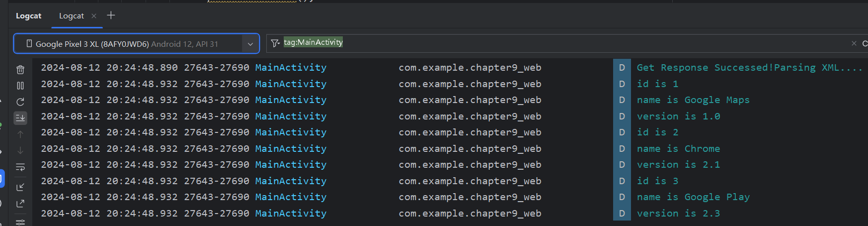The width and height of the screenshot is (868, 226).
Task: Jump to next occurrence with down arrow
Action: click(x=20, y=150)
